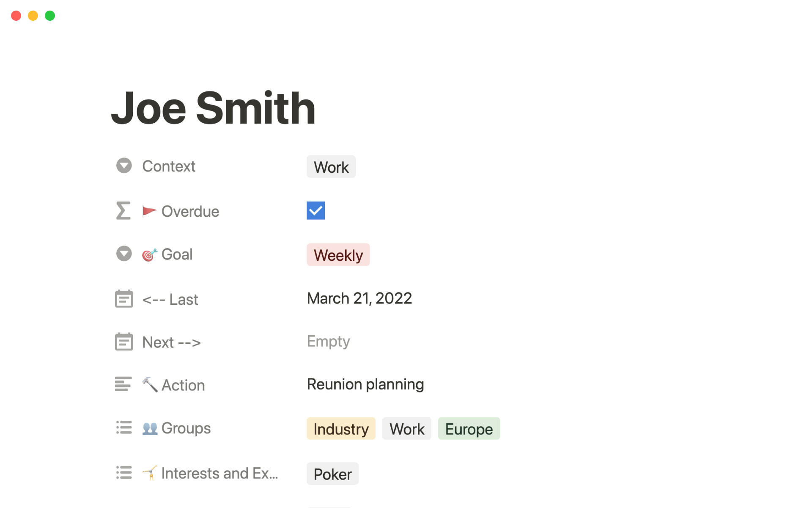
Task: Click the sigma formula icon beside Overdue
Action: (123, 211)
